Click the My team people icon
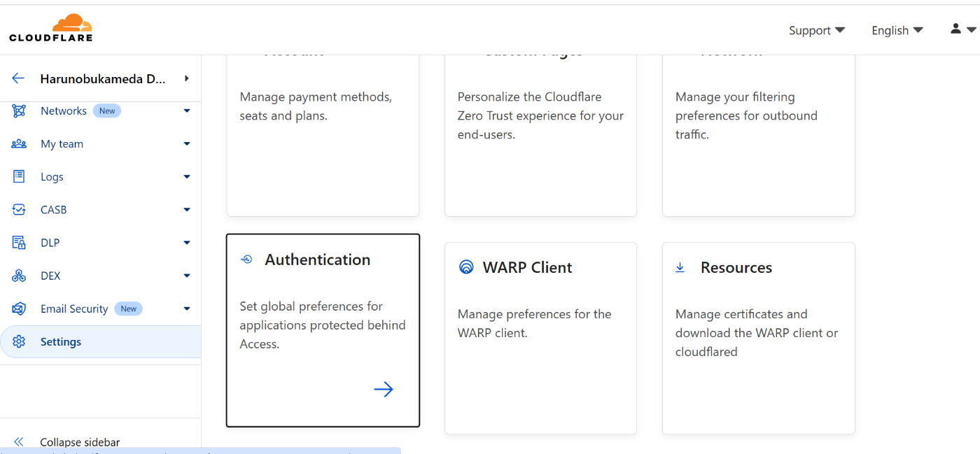 [19, 143]
